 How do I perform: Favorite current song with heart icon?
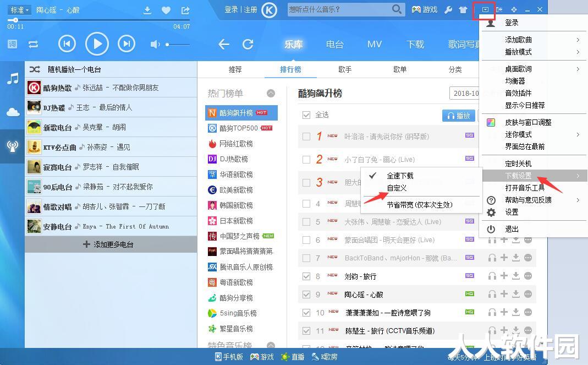click(166, 10)
